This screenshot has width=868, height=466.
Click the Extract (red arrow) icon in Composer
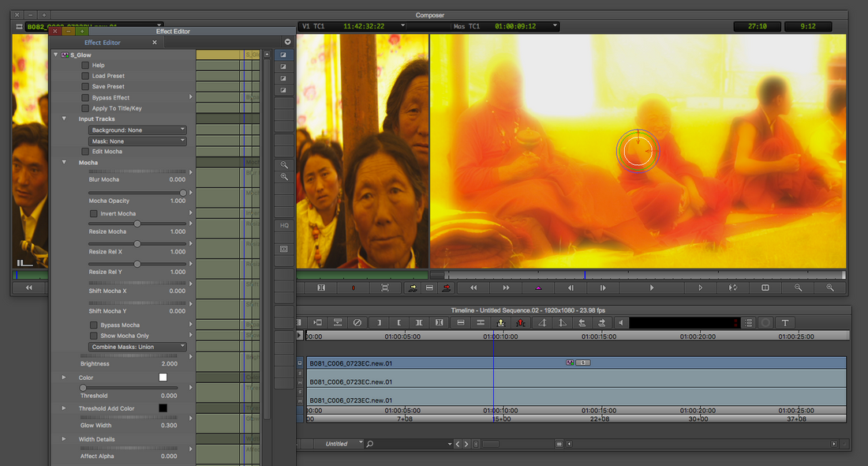tap(447, 288)
